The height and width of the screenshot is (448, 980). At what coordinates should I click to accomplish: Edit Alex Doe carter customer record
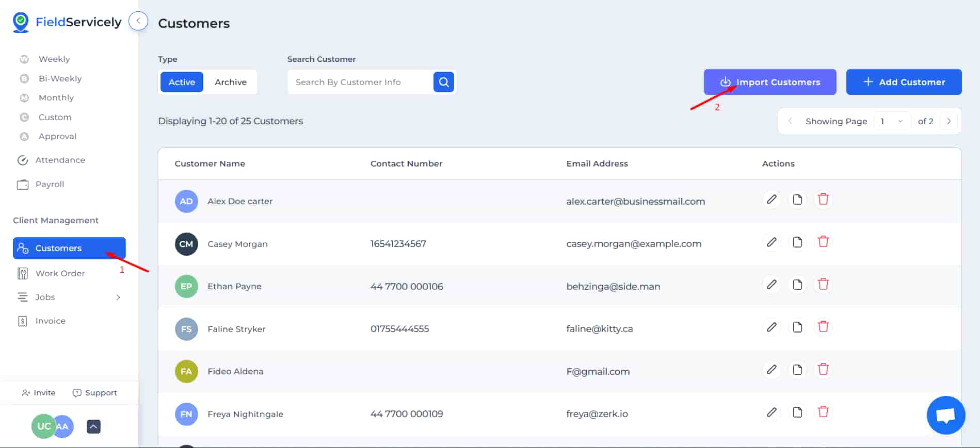click(772, 200)
